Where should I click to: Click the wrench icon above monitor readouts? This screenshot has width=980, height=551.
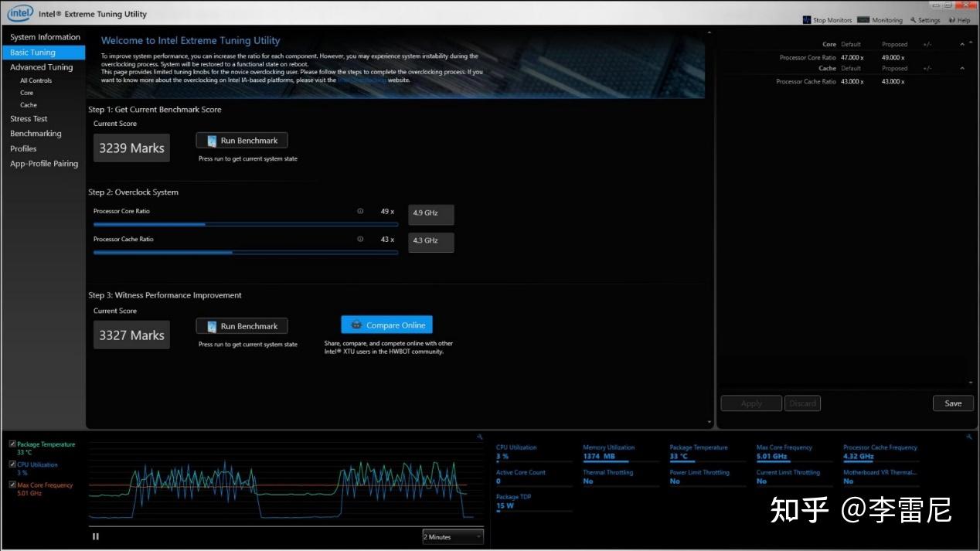(969, 437)
